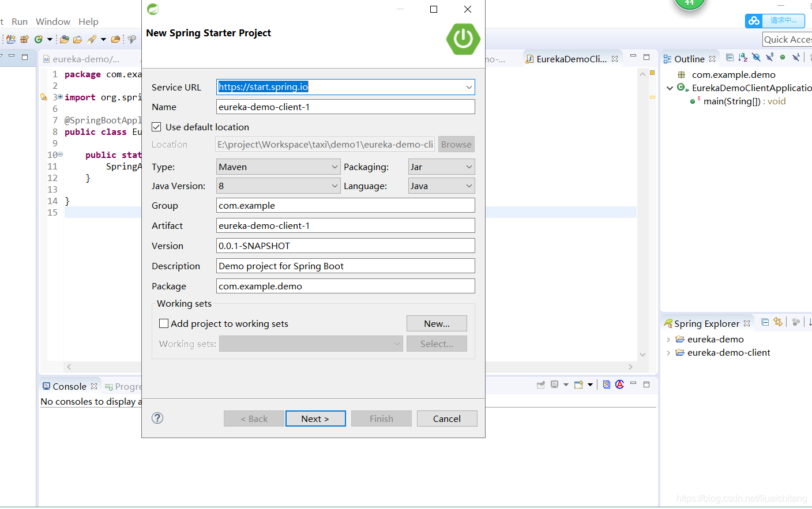Click in the Description input field

pos(345,266)
